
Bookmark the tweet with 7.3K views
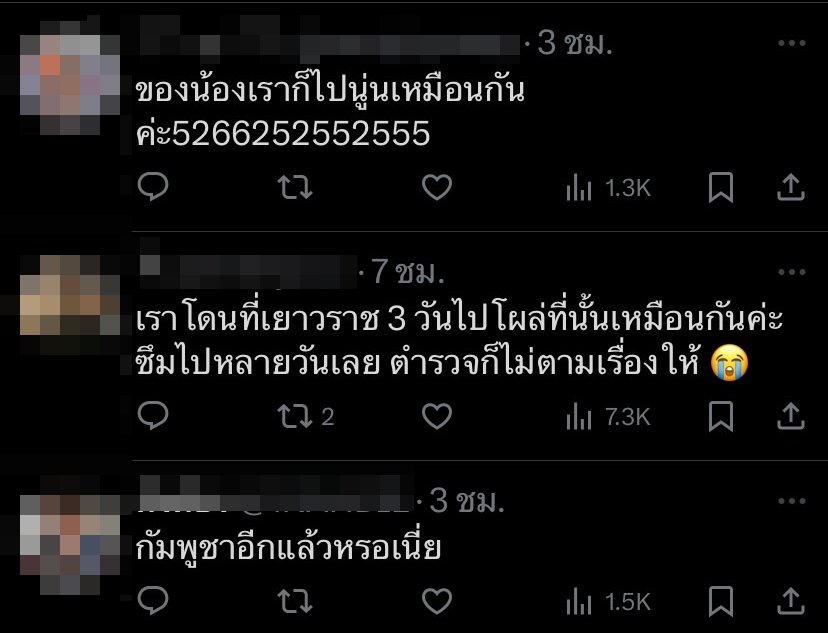(x=721, y=416)
